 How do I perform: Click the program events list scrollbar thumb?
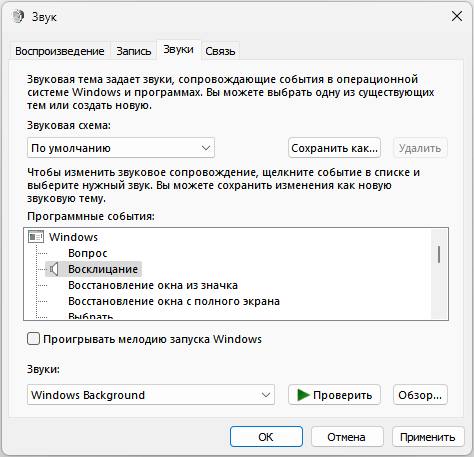coord(439,254)
